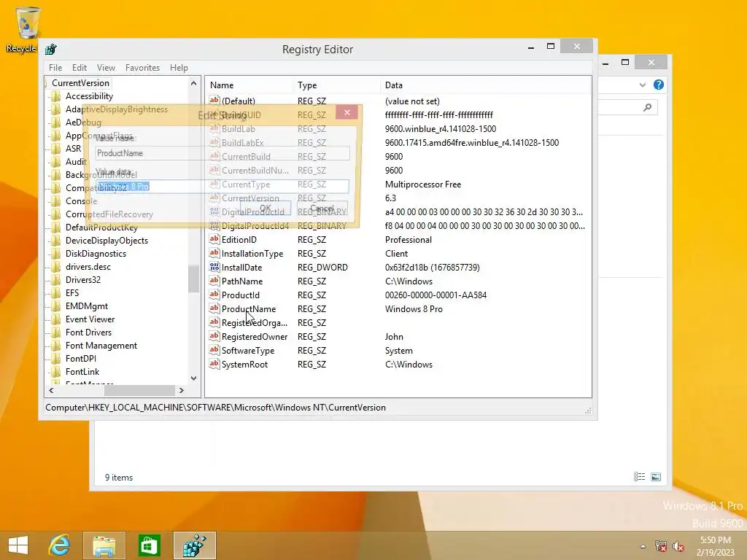Click the help icon in Explorer window

[659, 85]
